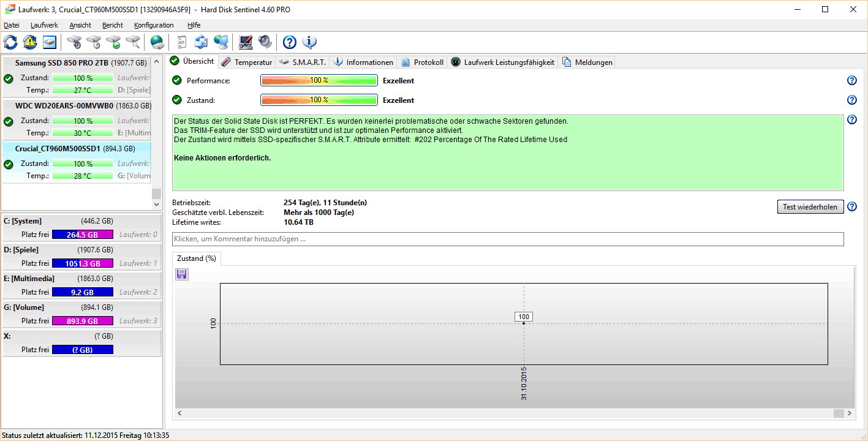This screenshot has height=441, width=868.
Task: Open the info speech bubble toolbar icon
Action: [x=309, y=42]
